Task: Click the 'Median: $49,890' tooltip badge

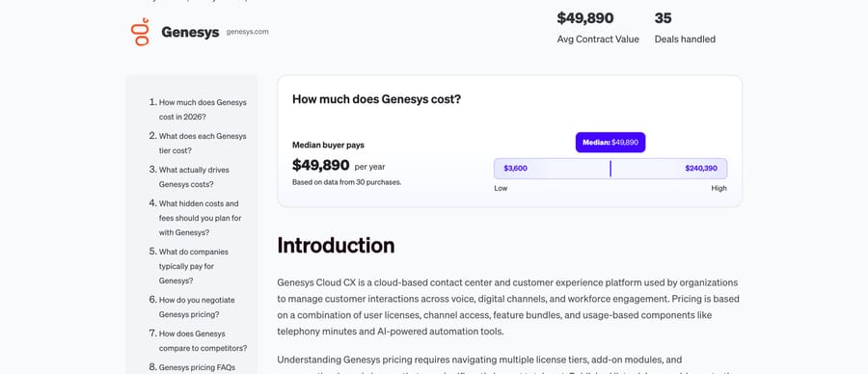Action: [x=610, y=143]
